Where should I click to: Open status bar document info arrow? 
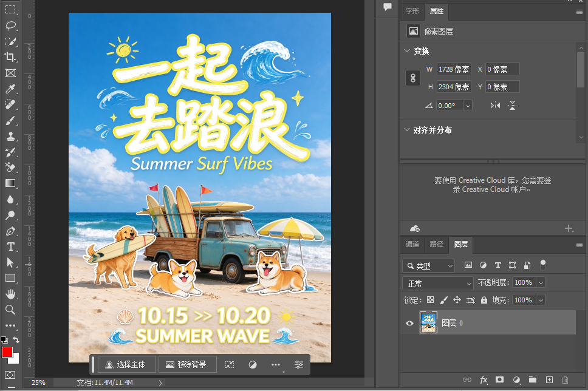[x=160, y=382]
